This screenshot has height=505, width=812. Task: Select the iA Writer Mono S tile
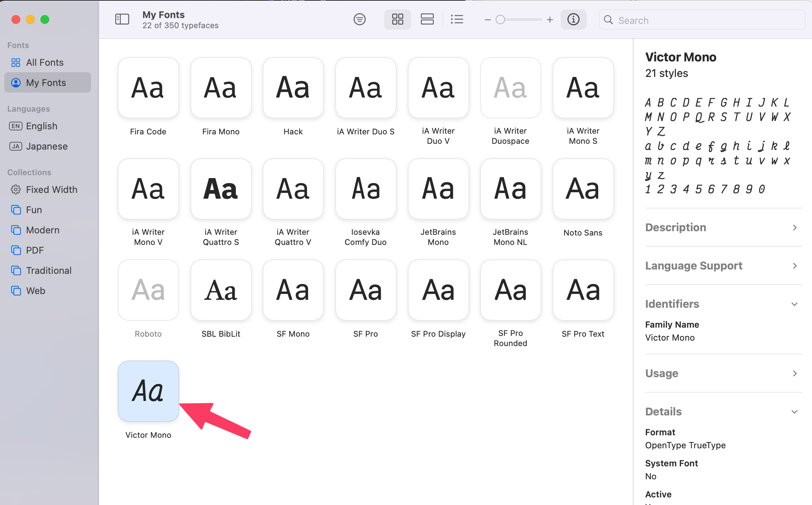[583, 88]
